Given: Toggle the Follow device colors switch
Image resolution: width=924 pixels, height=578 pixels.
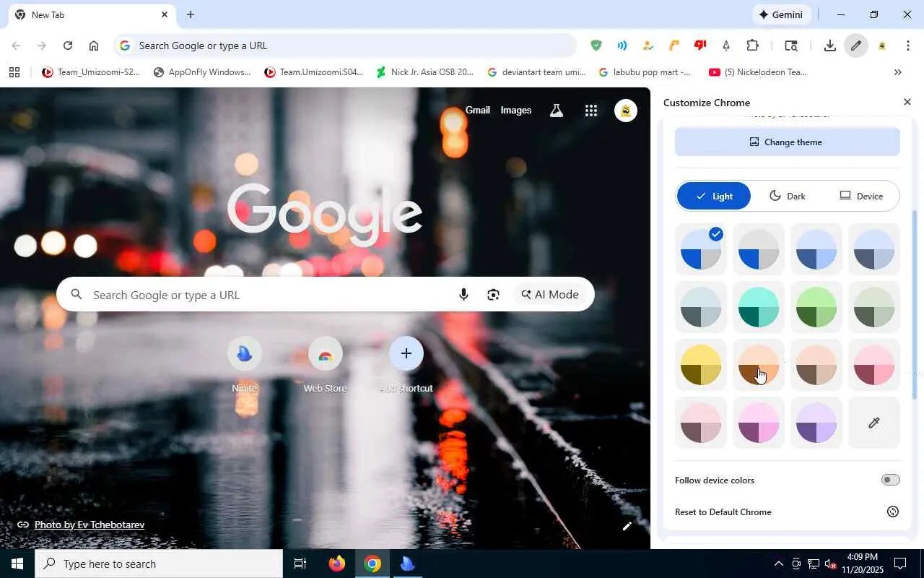Looking at the screenshot, I should 891,480.
